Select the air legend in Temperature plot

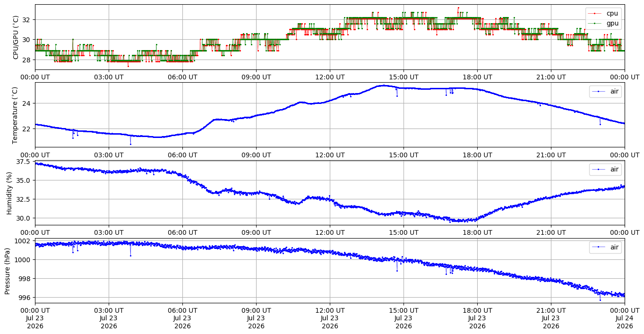point(605,91)
